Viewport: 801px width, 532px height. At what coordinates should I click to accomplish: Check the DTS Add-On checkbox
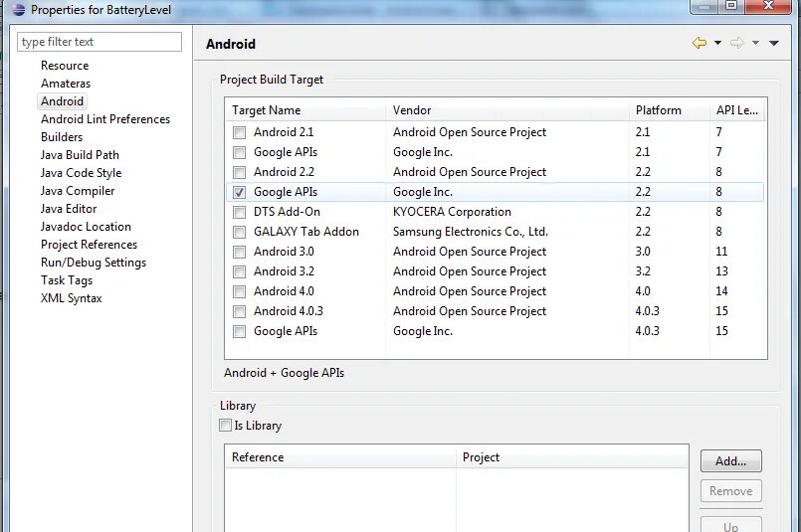(x=239, y=213)
